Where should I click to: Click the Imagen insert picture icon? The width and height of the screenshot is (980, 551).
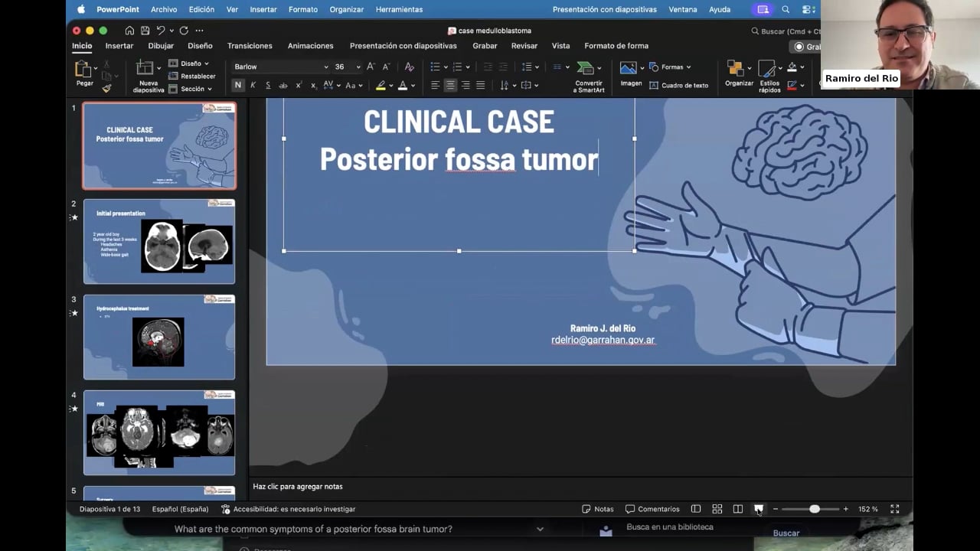pyautogui.click(x=629, y=68)
